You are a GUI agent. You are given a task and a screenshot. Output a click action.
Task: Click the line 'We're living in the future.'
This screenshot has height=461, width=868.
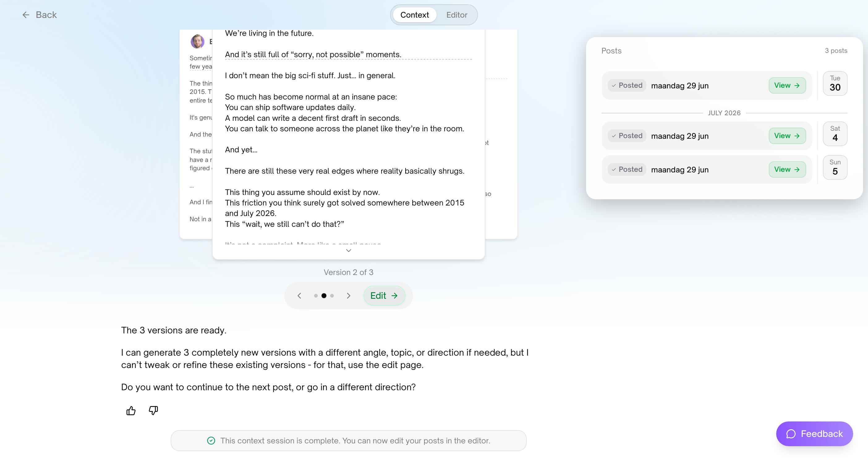click(269, 33)
